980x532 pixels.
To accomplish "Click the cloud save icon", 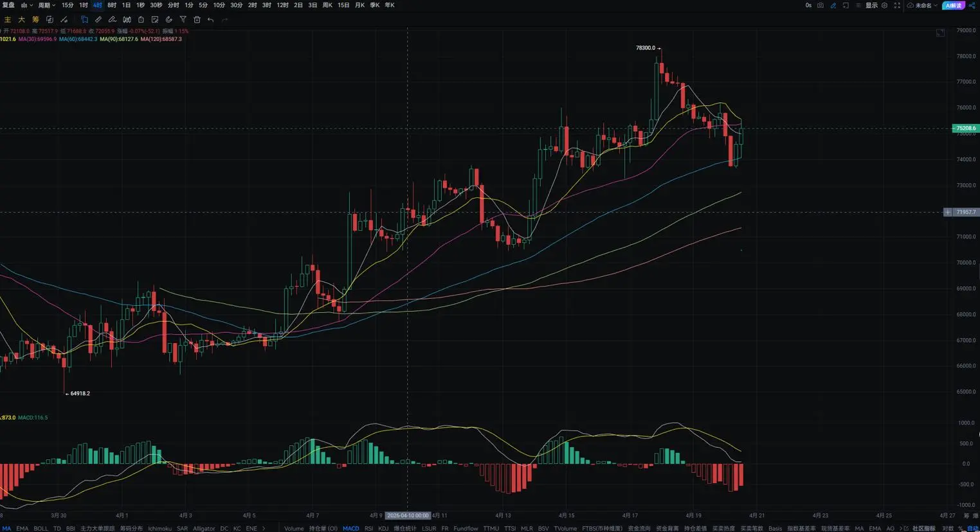I will pyautogui.click(x=910, y=5).
